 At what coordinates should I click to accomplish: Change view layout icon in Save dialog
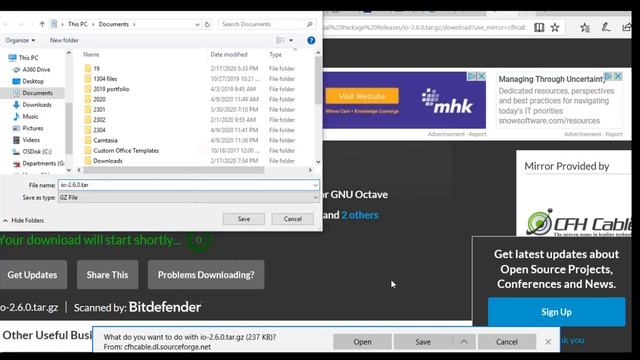coord(280,40)
